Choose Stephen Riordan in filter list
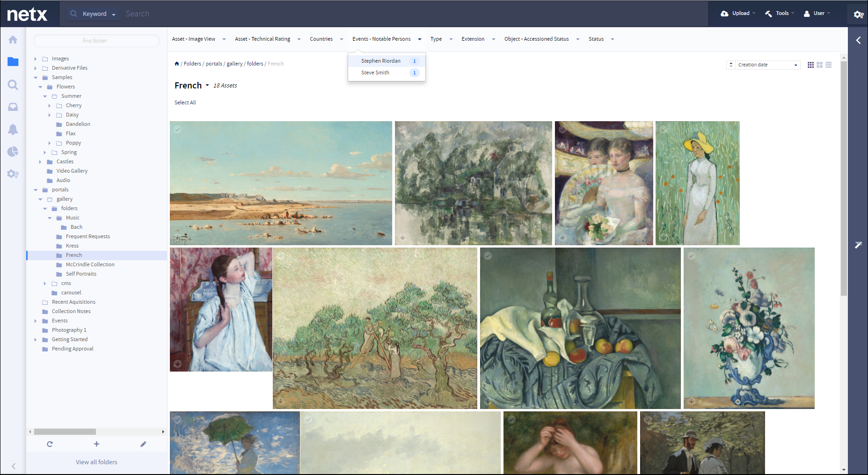Screen dimensions: 868x475 point(387,61)
